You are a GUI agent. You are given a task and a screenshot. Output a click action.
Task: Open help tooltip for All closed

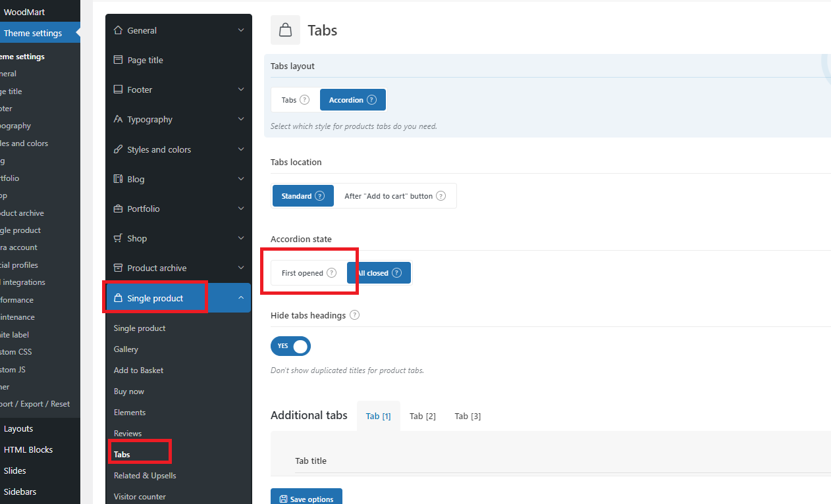click(x=396, y=273)
